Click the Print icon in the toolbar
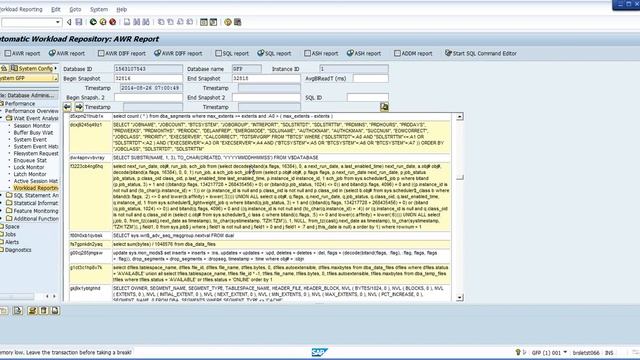Viewport: 640px width, 360px height. tap(127, 22)
